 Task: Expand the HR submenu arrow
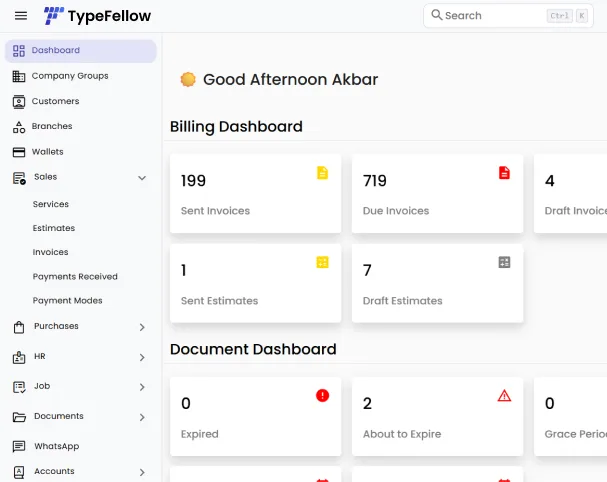pyautogui.click(x=142, y=357)
